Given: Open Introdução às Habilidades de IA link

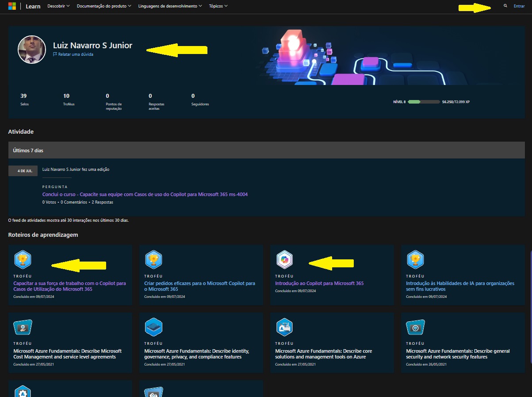Looking at the screenshot, I should click(x=460, y=286).
